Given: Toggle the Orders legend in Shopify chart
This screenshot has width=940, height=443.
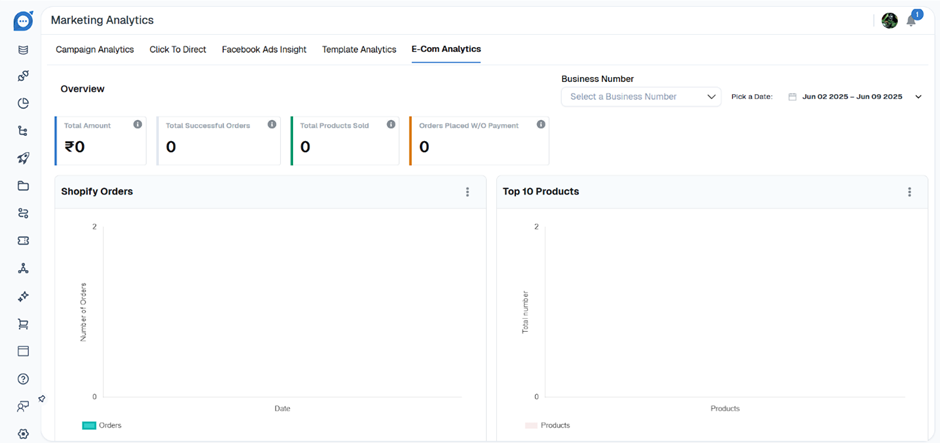Looking at the screenshot, I should [x=101, y=425].
